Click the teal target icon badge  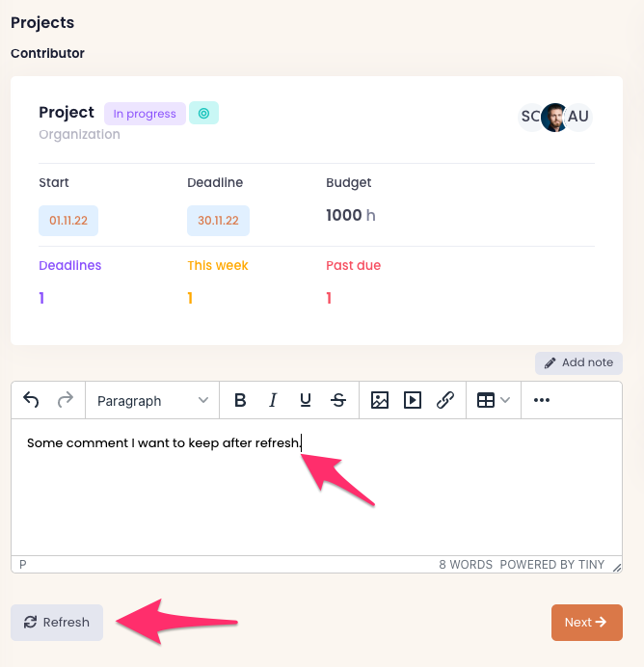(x=203, y=114)
